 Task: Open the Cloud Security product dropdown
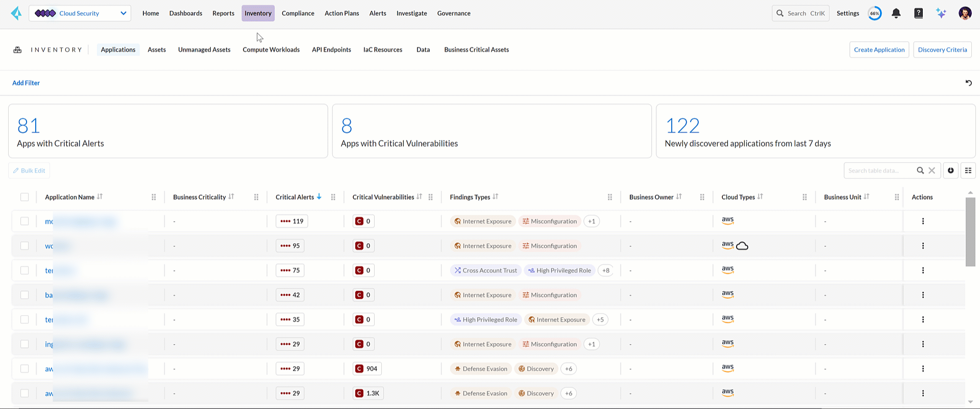pos(80,13)
